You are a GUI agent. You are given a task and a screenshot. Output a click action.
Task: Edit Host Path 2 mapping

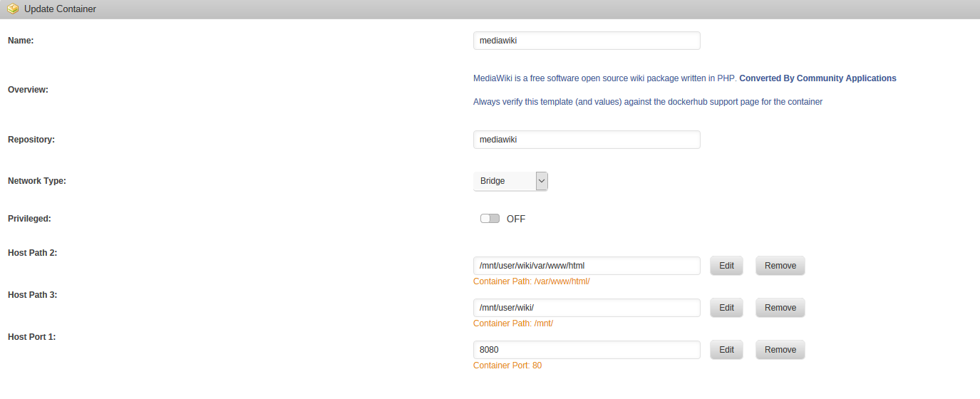pos(726,266)
